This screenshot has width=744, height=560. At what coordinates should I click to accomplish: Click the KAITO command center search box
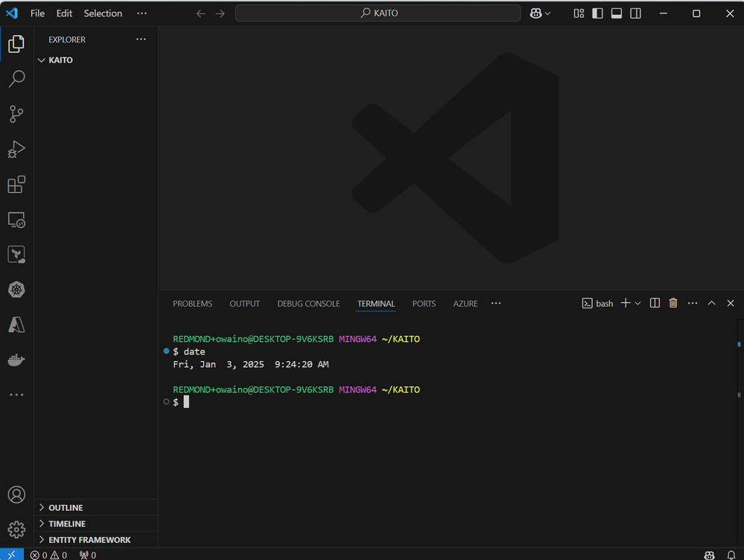click(x=378, y=13)
